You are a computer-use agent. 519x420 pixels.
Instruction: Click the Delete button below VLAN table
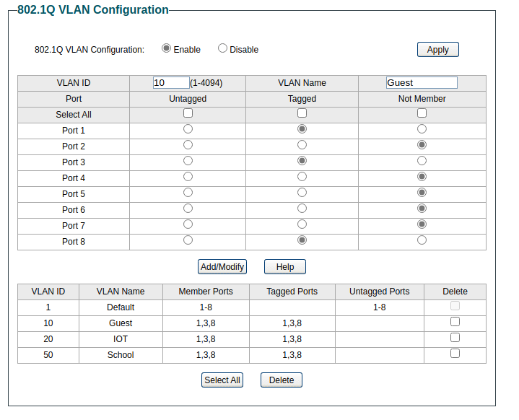282,380
